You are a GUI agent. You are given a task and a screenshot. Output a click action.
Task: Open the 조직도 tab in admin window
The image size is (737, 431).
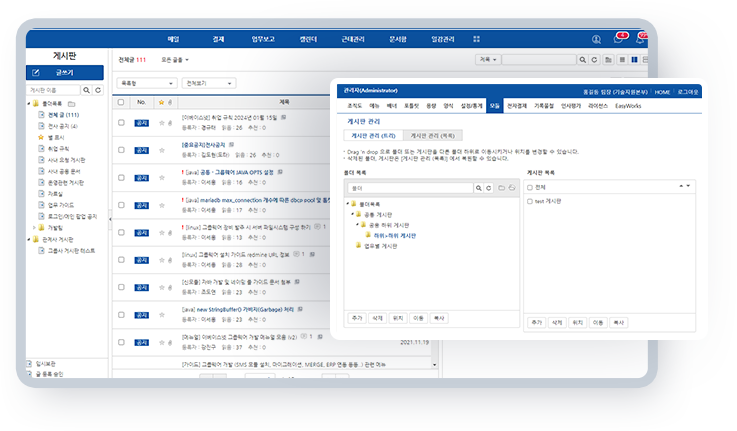(354, 106)
